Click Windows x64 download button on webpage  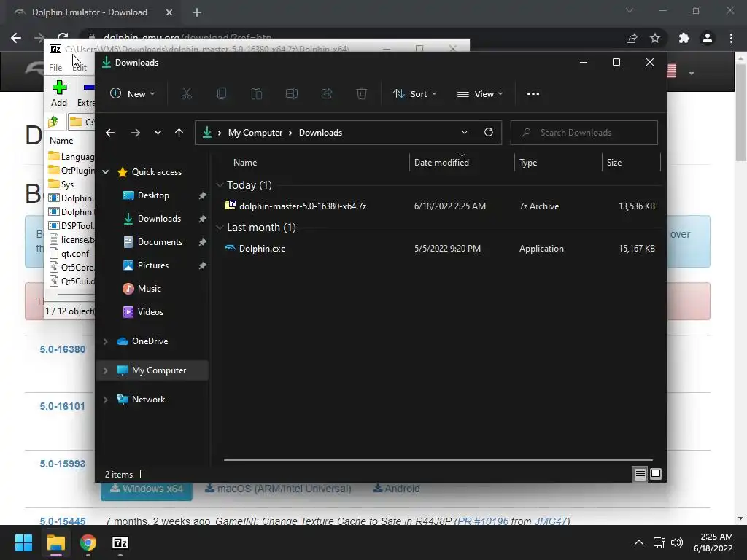146,491
